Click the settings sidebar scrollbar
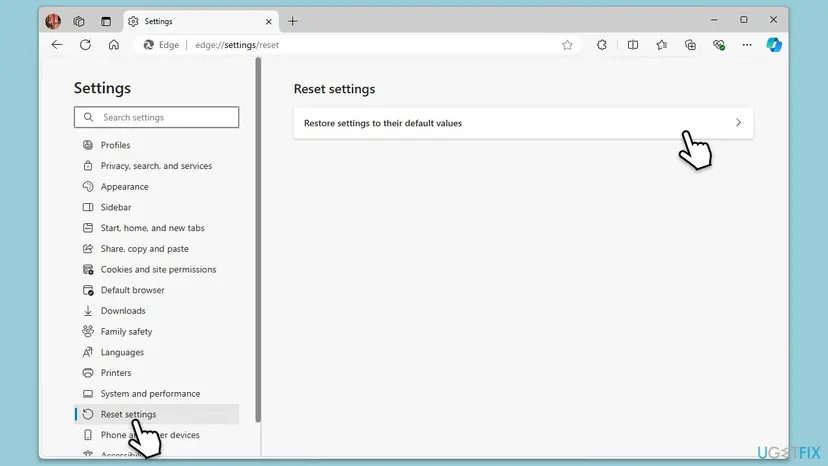Screen dimensions: 828x466 click(258, 240)
